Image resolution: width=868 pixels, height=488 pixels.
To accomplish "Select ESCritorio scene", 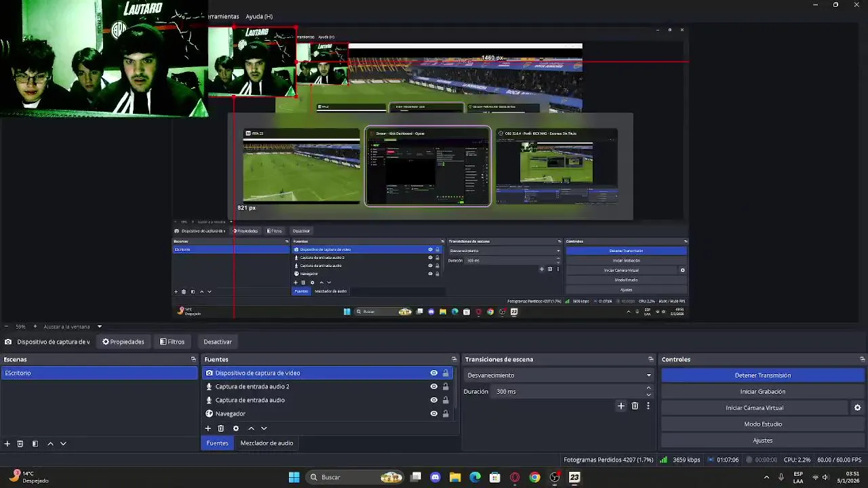I will click(x=99, y=373).
